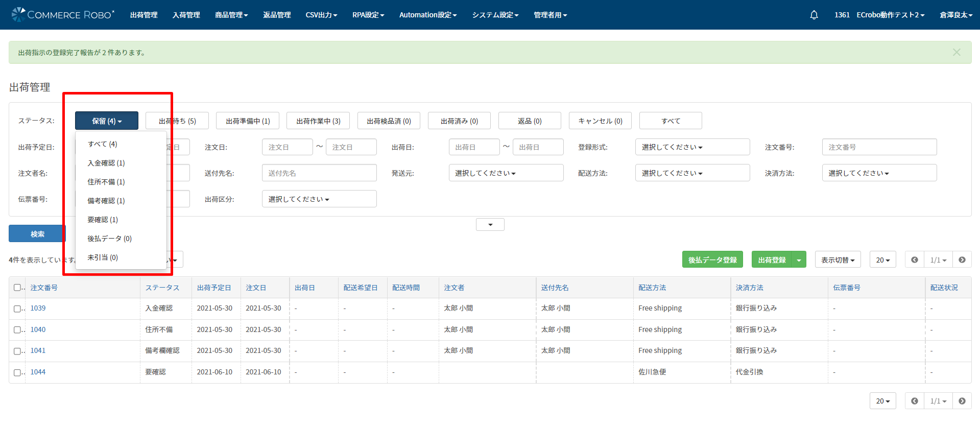Check the box for order 1040
980x426 pixels.
coord(17,330)
